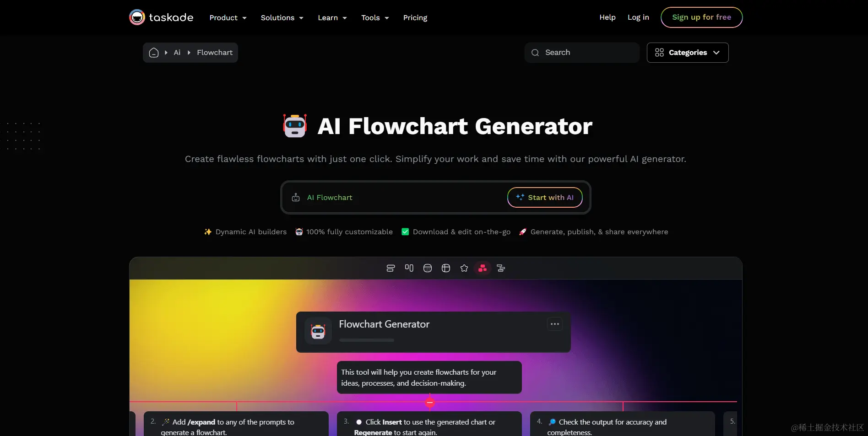Screen dimensions: 868x436
Task: Go to the home breadcrumb icon
Action: (154, 53)
